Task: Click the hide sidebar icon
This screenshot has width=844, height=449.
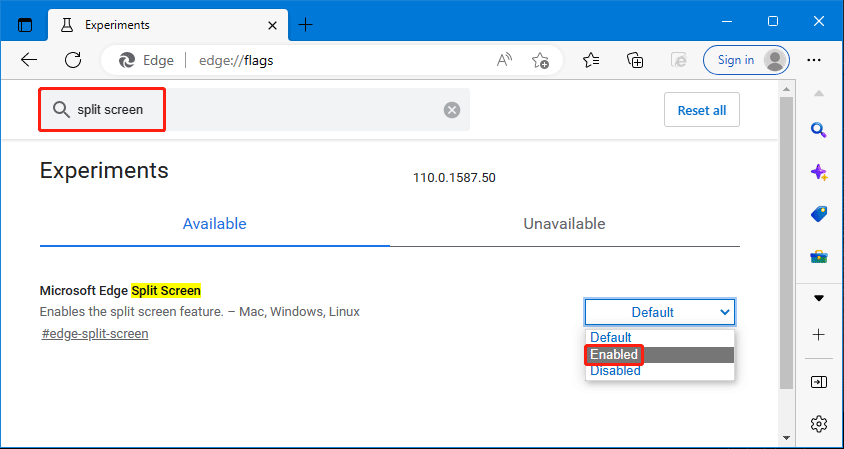Action: click(819, 382)
